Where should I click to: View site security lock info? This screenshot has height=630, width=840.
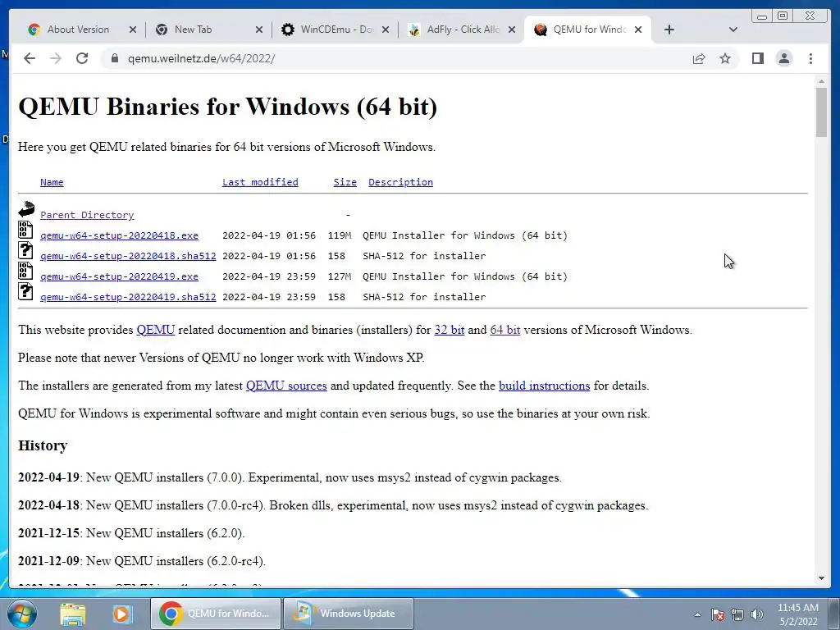coord(114,58)
